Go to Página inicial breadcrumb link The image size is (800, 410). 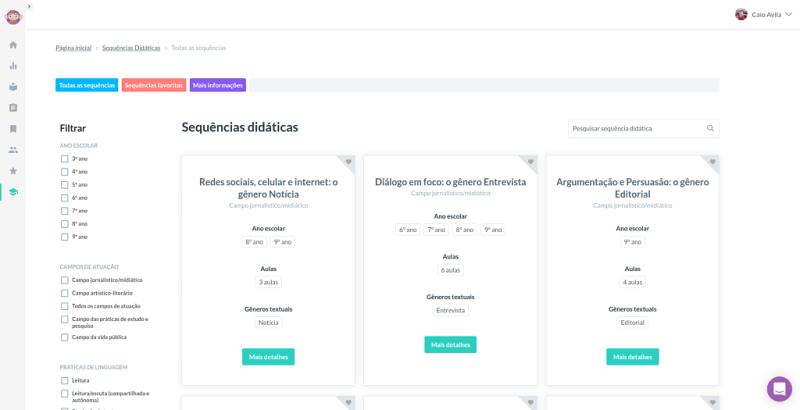click(73, 48)
